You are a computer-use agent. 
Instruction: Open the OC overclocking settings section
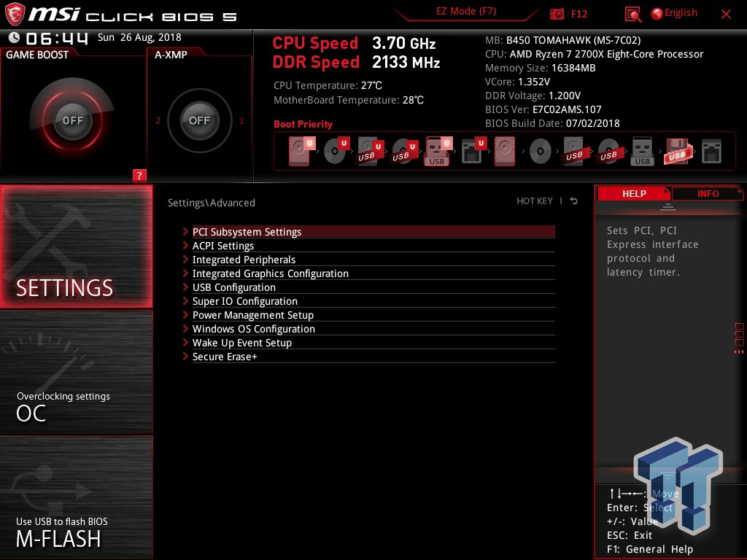(76, 373)
